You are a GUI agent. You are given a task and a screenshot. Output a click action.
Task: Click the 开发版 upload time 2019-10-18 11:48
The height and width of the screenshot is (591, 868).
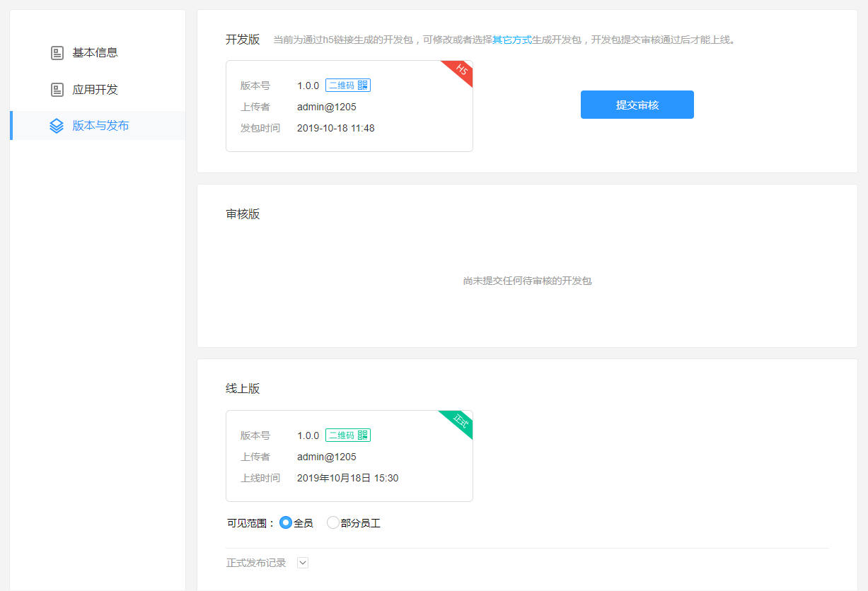point(335,128)
